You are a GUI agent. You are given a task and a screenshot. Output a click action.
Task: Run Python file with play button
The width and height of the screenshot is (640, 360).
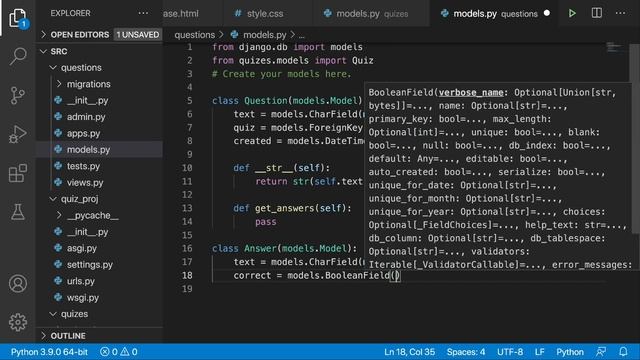click(x=572, y=13)
